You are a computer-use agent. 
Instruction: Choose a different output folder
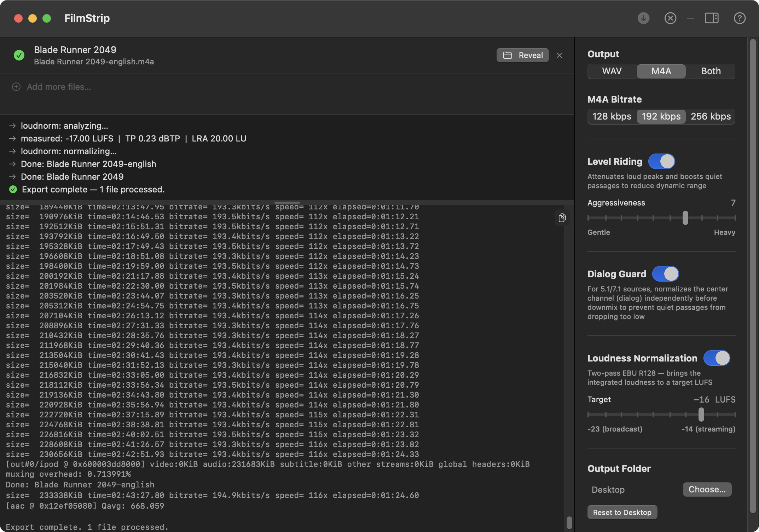point(707,489)
